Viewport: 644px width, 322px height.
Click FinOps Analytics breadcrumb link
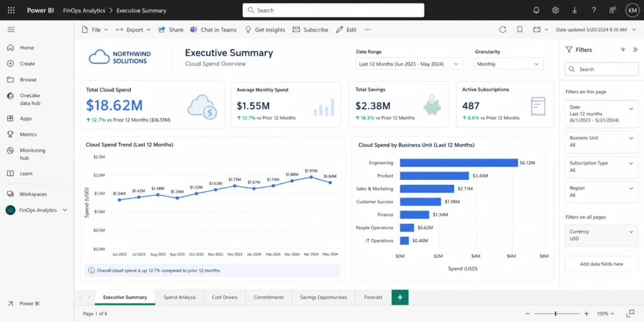coord(84,10)
